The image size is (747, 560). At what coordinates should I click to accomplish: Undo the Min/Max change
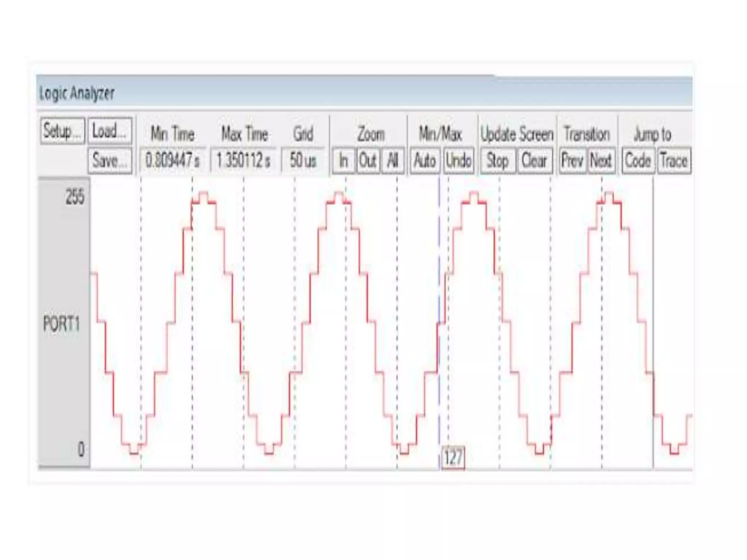tap(458, 160)
